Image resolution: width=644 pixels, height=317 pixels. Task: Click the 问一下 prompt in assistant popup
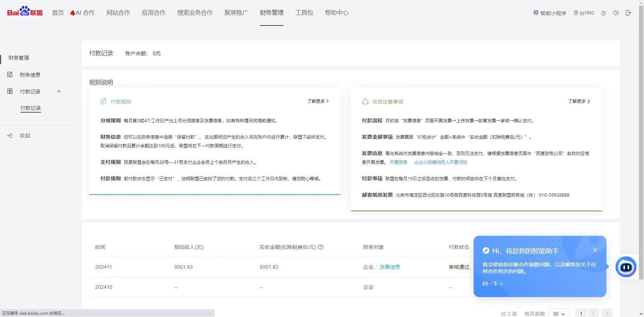pos(492,283)
